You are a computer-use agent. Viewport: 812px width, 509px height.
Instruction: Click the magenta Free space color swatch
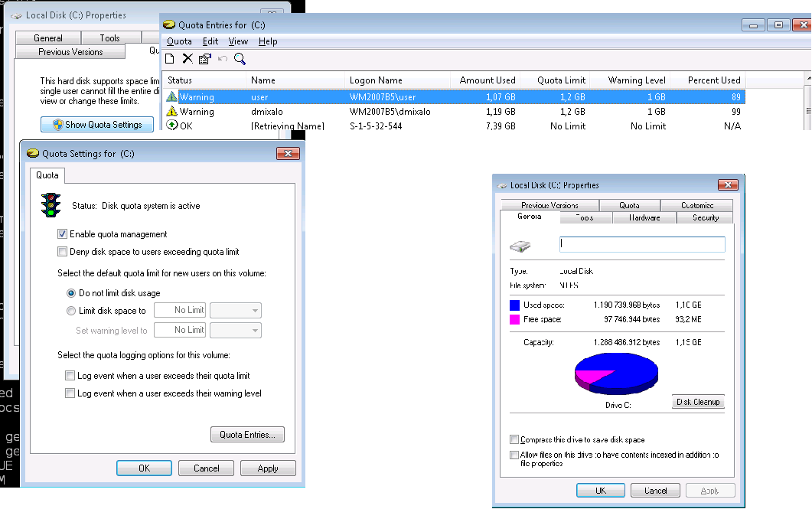click(x=514, y=319)
